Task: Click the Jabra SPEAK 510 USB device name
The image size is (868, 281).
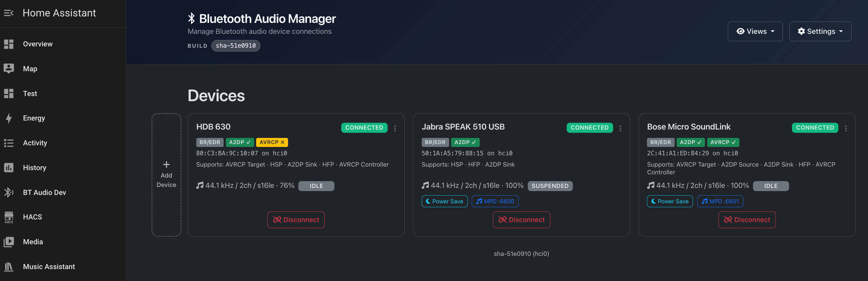Action: [463, 127]
